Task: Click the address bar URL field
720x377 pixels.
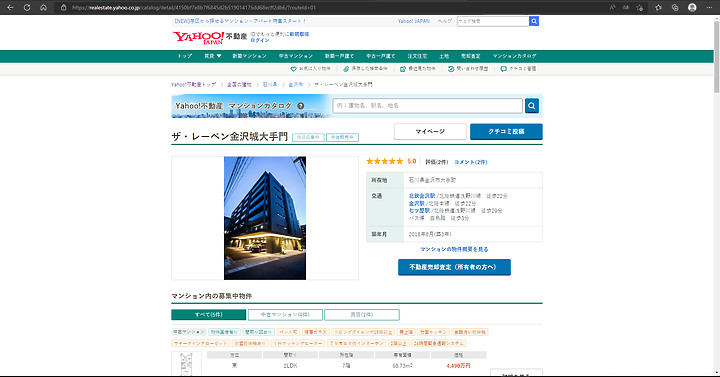Action: pos(321,7)
